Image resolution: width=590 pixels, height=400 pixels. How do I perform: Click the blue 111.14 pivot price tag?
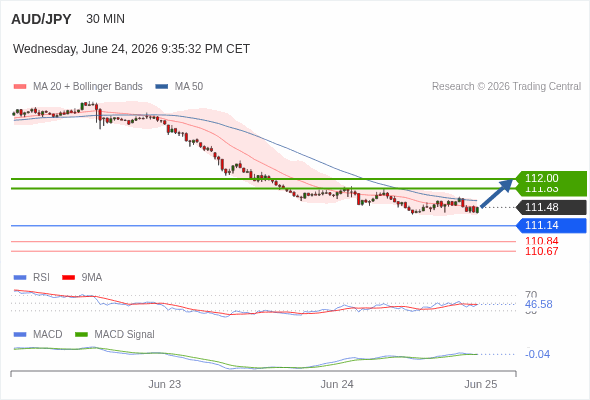[551, 225]
